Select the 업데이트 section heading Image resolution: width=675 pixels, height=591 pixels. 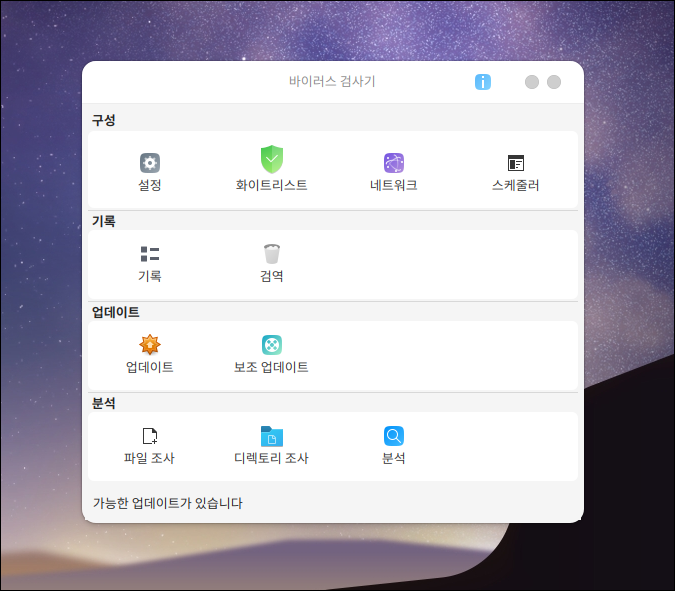pos(116,312)
